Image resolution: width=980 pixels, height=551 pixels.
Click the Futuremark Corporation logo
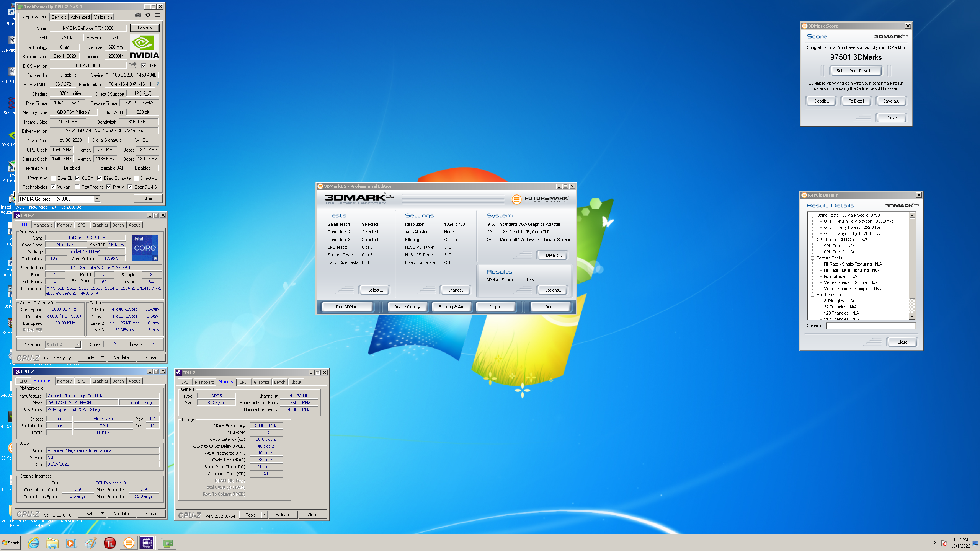(x=540, y=199)
